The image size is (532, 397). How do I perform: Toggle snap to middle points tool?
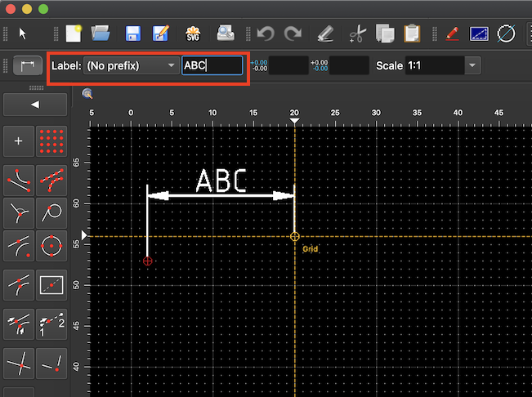tap(19, 285)
